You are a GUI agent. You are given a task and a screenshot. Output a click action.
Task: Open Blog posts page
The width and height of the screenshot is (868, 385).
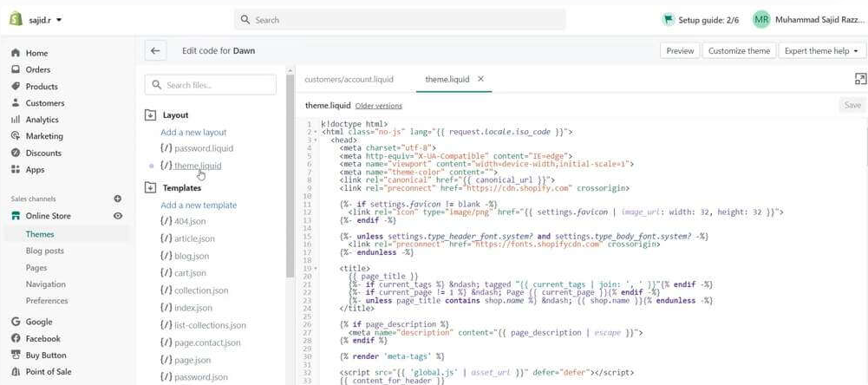(x=45, y=251)
